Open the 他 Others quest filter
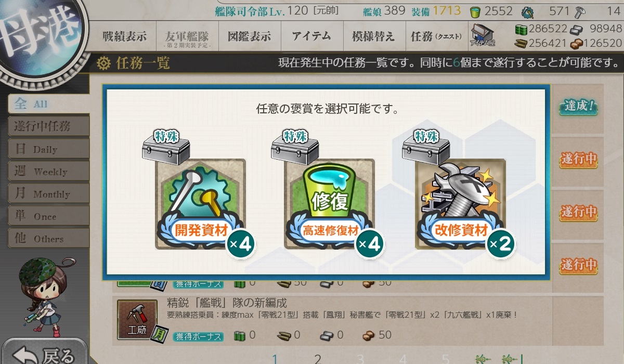The height and width of the screenshot is (364, 624). click(49, 238)
